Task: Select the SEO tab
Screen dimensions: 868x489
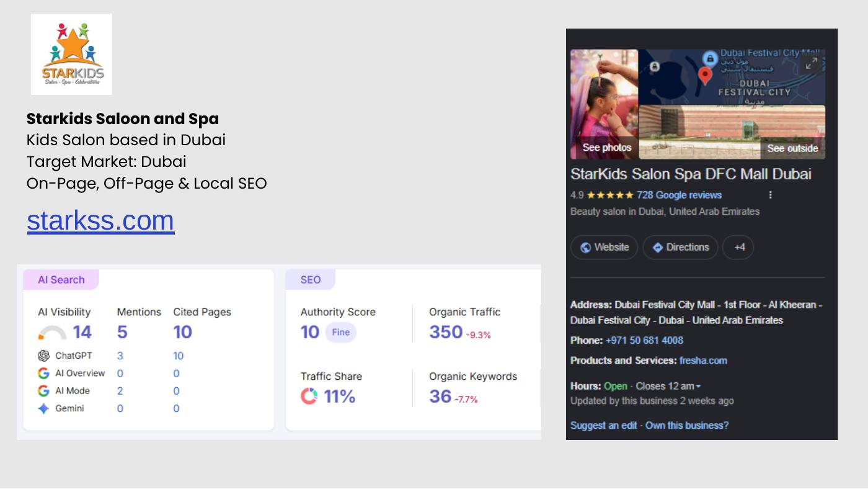Action: coord(311,280)
